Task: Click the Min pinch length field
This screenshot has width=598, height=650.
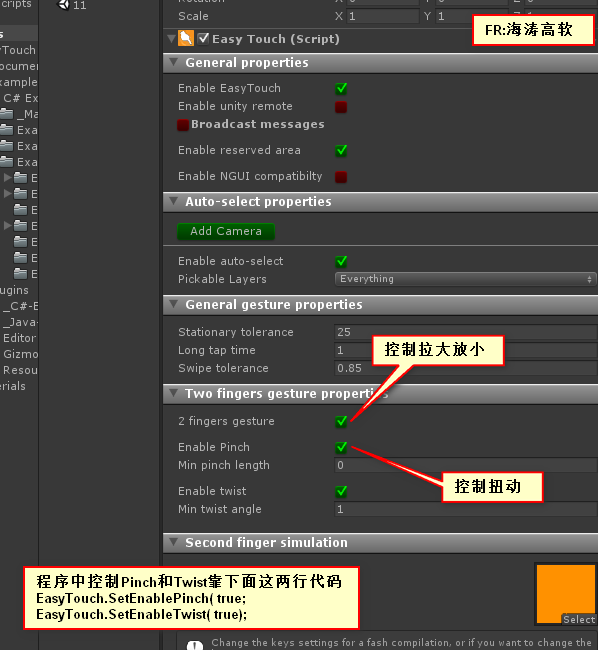Action: pyautogui.click(x=466, y=465)
